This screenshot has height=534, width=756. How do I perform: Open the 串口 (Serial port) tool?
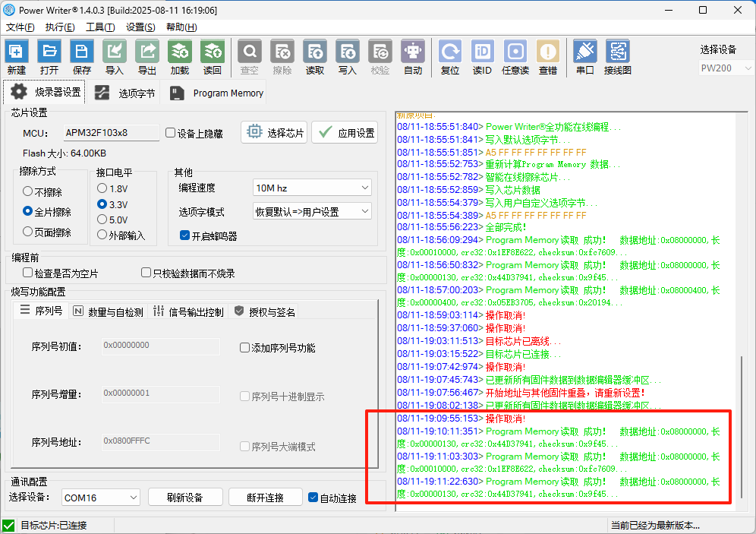click(x=585, y=58)
